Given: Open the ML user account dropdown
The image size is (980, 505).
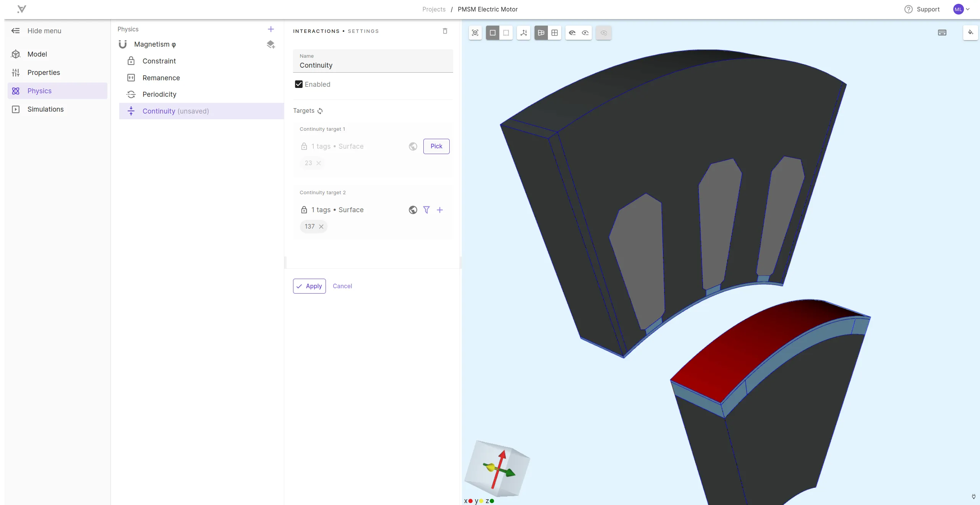Looking at the screenshot, I should (x=961, y=9).
